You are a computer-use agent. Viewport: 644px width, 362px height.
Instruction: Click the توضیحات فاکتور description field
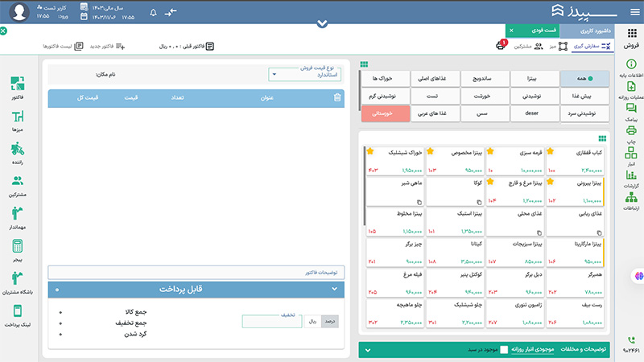pyautogui.click(x=196, y=273)
